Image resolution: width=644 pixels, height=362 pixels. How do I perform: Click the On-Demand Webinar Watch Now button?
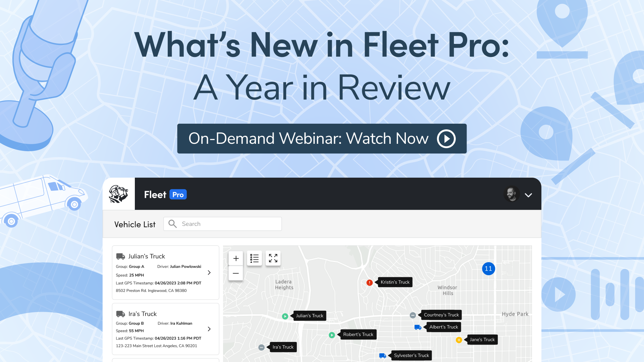coord(322,138)
